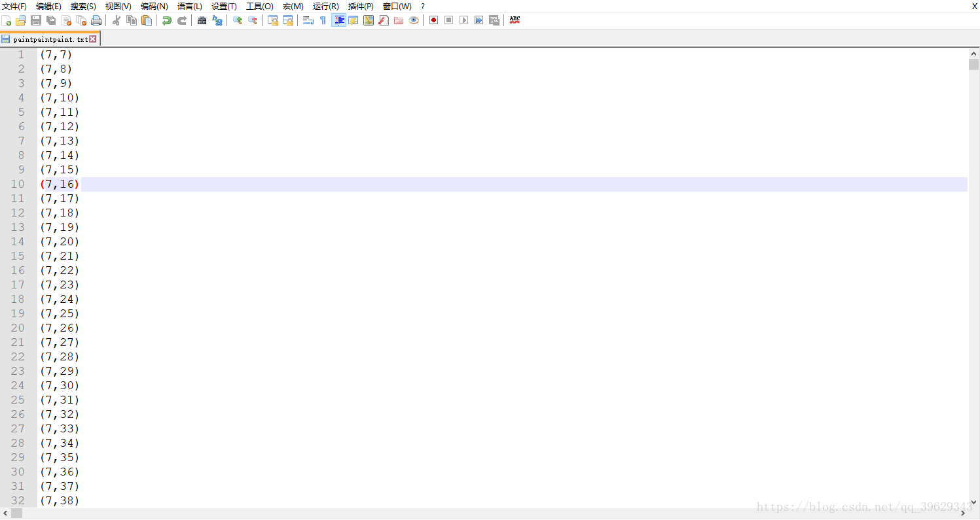Click the Close document toolbar icon
Image resolution: width=980 pixels, height=520 pixels.
tap(66, 20)
